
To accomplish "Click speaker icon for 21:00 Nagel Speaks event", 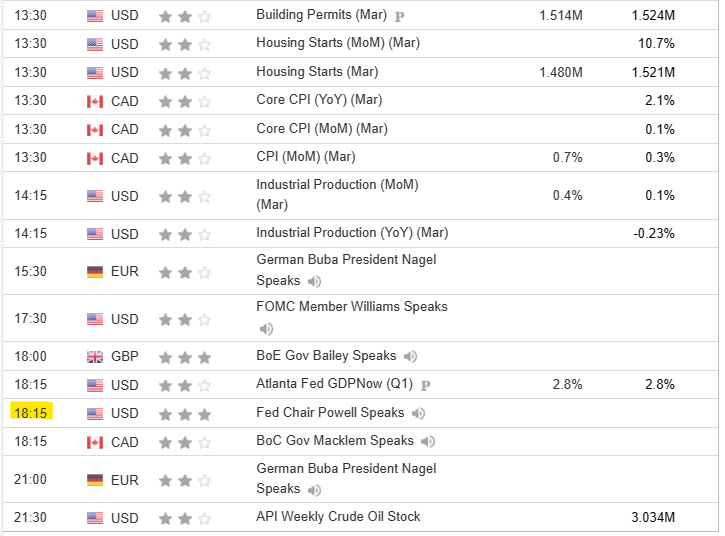I will point(315,490).
